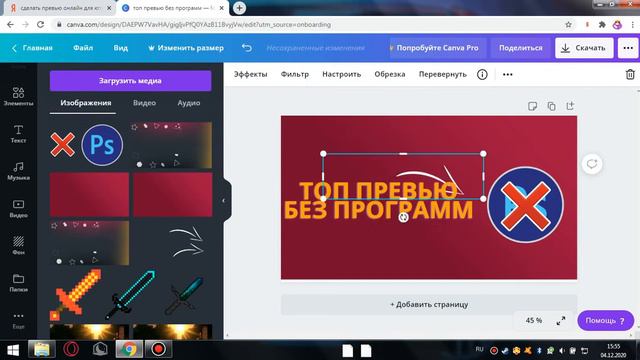Open a new browser tab
640x360 pixels.
pyautogui.click(x=240, y=8)
